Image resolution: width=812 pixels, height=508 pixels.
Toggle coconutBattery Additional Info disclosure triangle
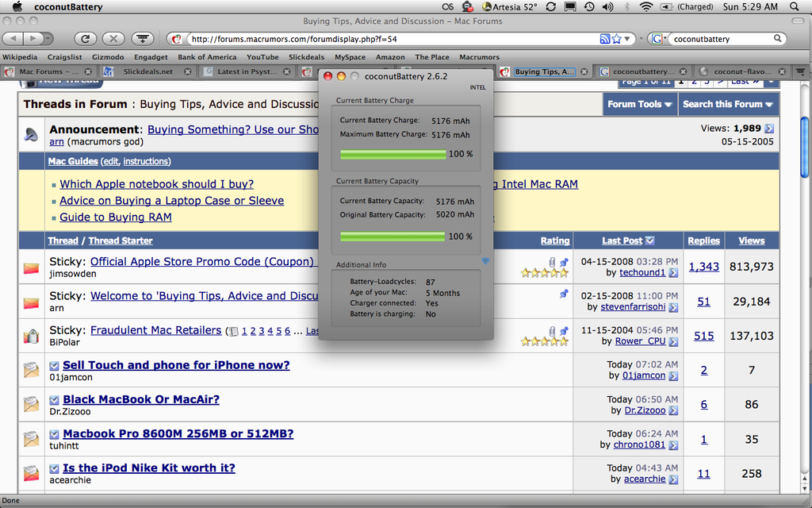[x=485, y=261]
